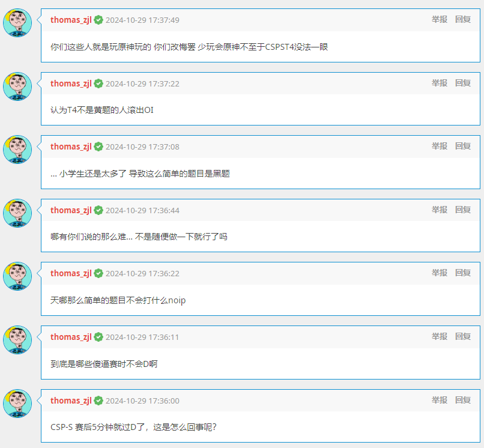
Task: Report the comment posted at 17:37:49
Action: (x=440, y=19)
